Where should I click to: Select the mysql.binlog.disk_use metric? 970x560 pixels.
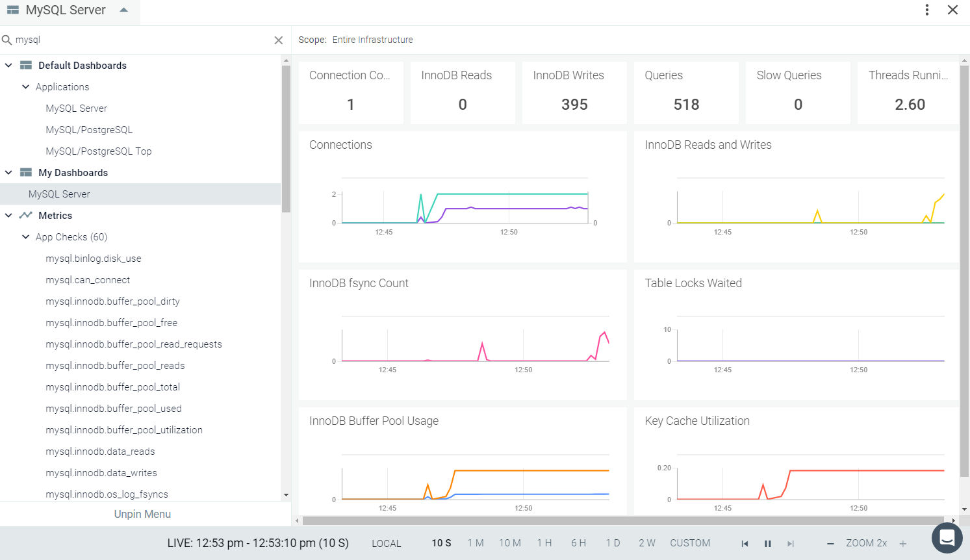(94, 258)
